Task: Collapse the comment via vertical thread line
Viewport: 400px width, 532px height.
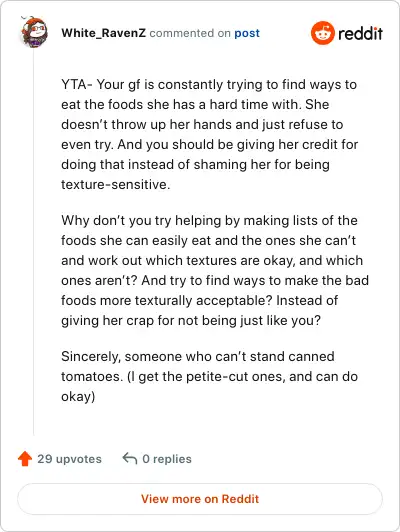Action: point(34,242)
